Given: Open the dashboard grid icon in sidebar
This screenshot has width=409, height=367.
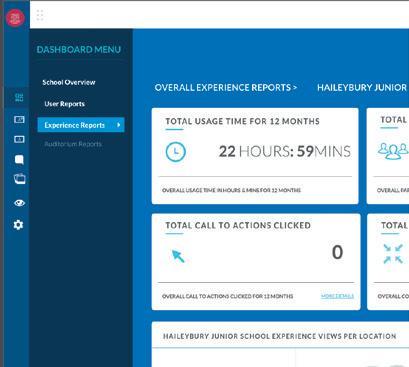Looking at the screenshot, I should coord(19,98).
